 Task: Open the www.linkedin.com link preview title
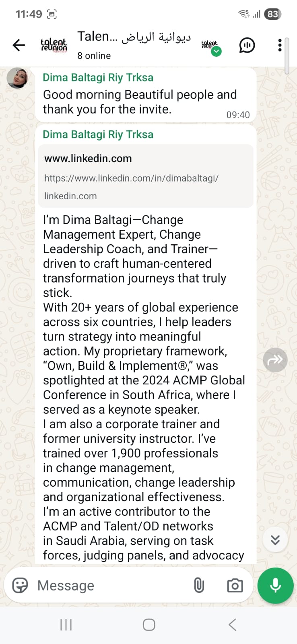(88, 159)
